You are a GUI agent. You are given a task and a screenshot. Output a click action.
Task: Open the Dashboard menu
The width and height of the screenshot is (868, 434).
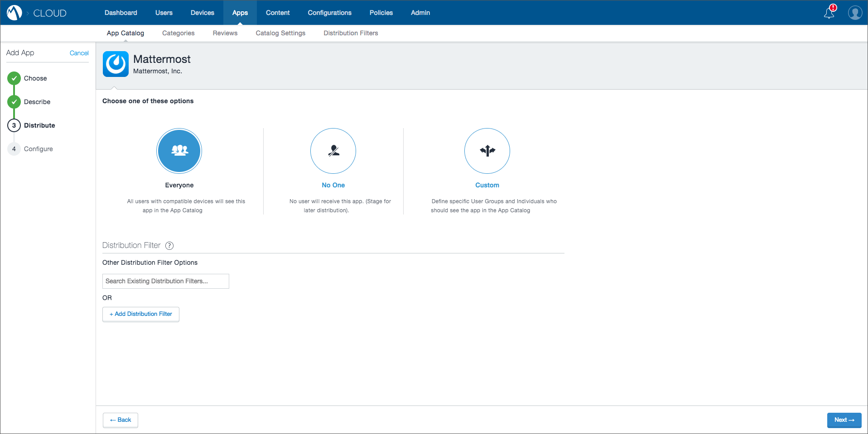click(x=121, y=13)
